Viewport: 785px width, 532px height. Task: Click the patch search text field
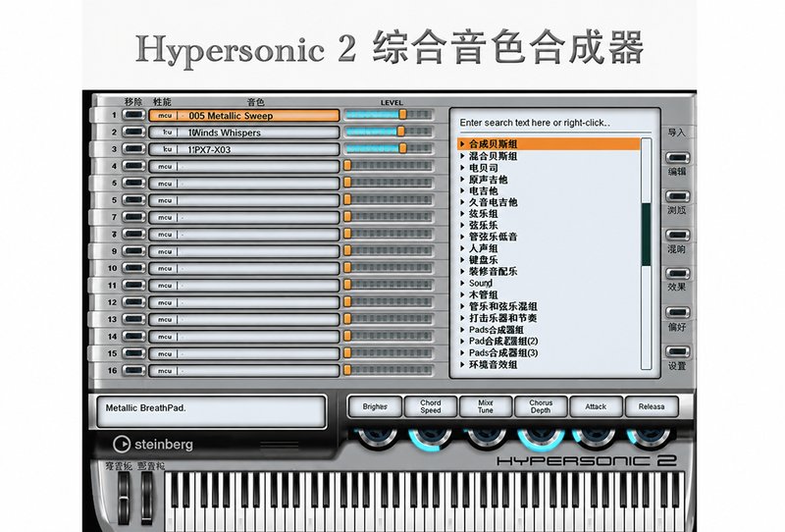pos(554,123)
